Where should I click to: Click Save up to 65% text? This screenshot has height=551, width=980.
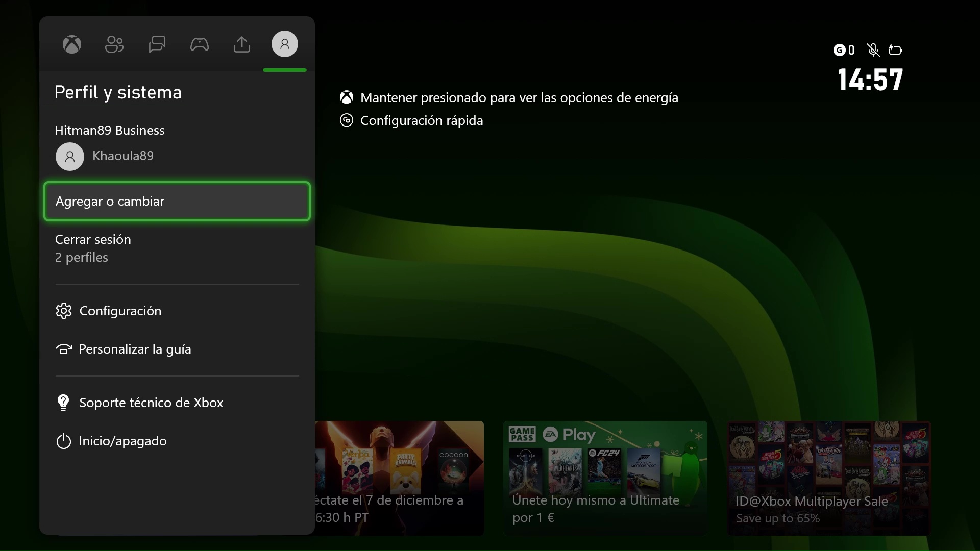(778, 518)
